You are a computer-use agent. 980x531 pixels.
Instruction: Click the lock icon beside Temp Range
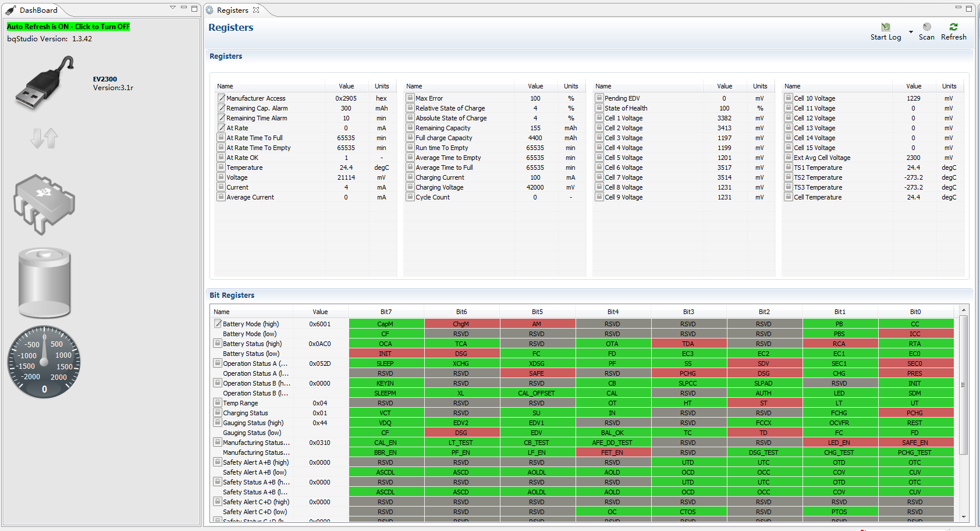(218, 403)
